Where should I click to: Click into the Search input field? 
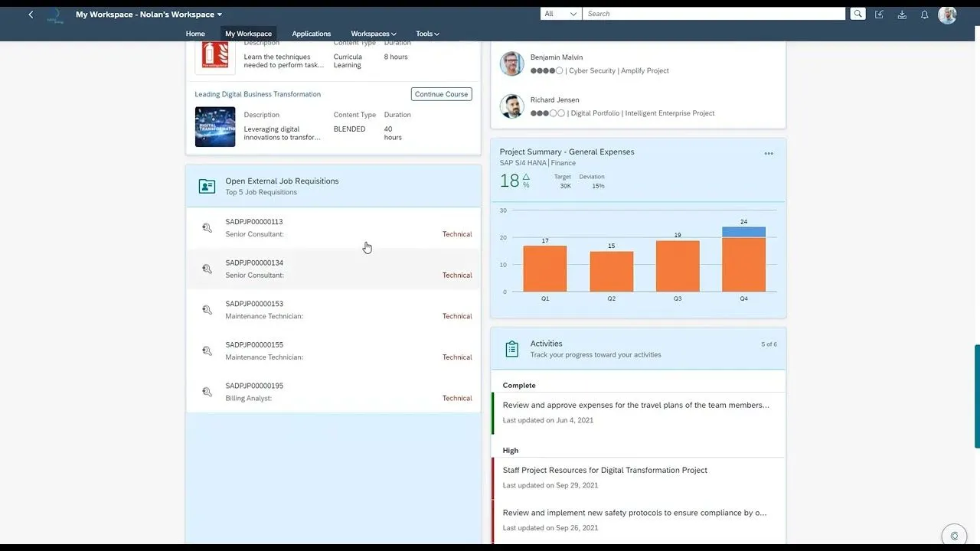(x=714, y=14)
